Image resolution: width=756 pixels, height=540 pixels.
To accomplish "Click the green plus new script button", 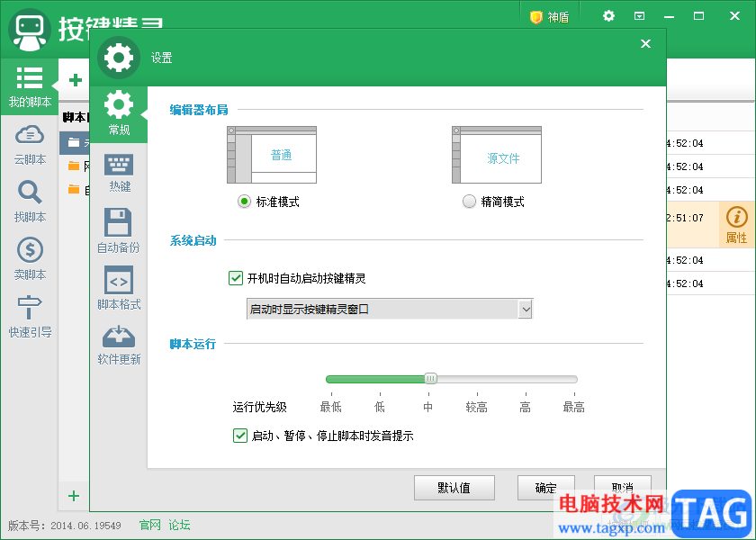I will [75, 80].
